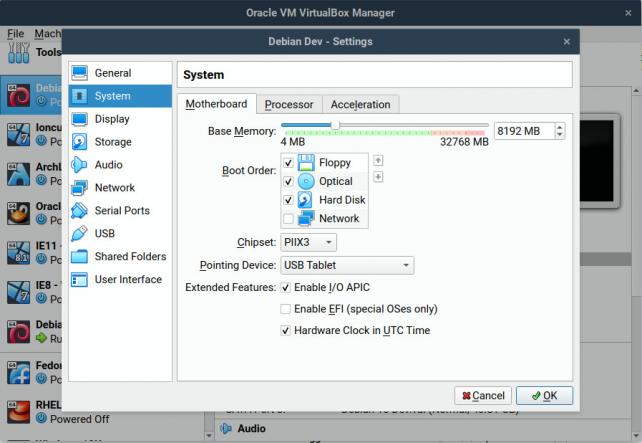Click the Base Memory slider handle
The image size is (642, 443).
[x=334, y=126]
